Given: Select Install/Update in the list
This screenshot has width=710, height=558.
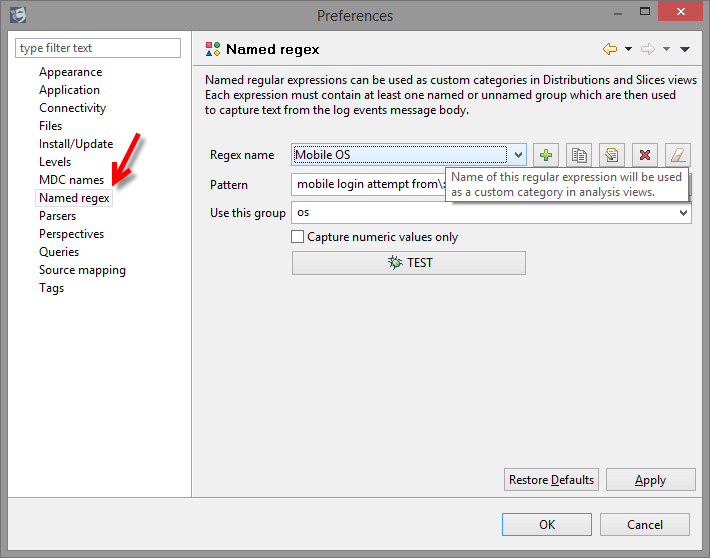Looking at the screenshot, I should [76, 144].
